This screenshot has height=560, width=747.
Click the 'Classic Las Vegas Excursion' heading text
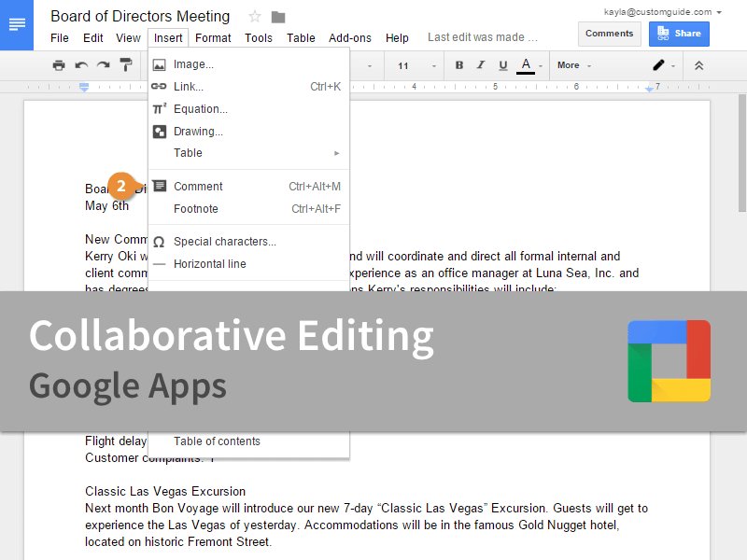pos(165,492)
